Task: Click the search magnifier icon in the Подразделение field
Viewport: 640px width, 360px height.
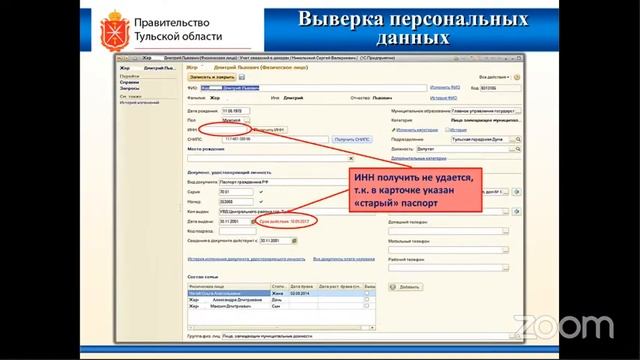Action: (x=518, y=140)
